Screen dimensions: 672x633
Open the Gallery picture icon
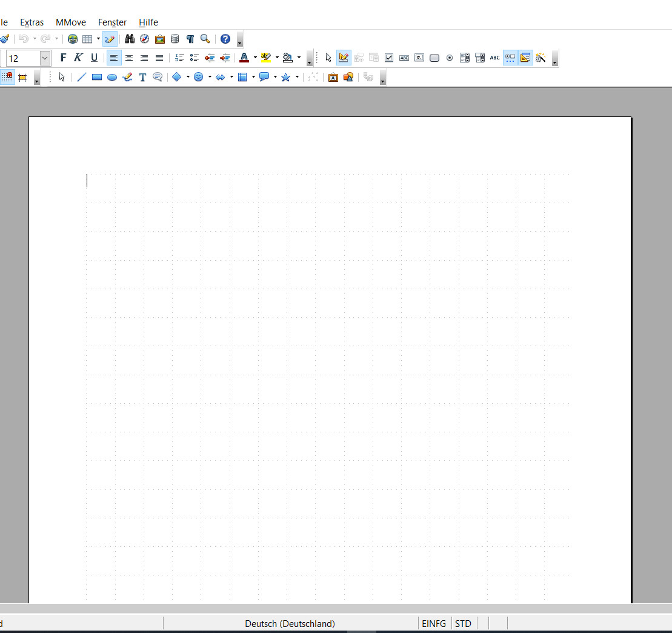[x=160, y=39]
